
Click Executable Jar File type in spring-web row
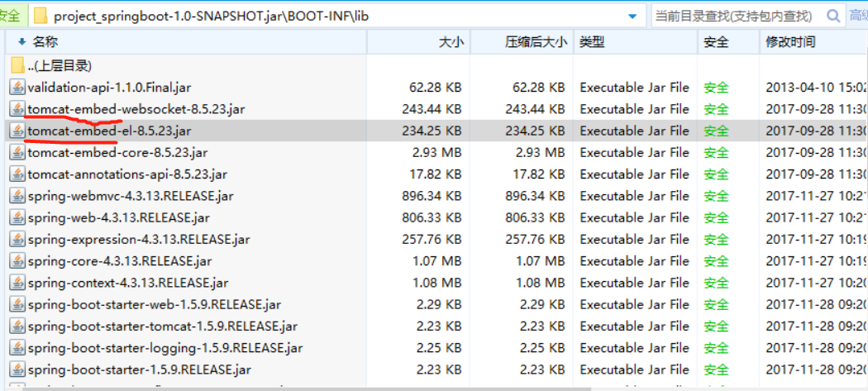(x=634, y=217)
